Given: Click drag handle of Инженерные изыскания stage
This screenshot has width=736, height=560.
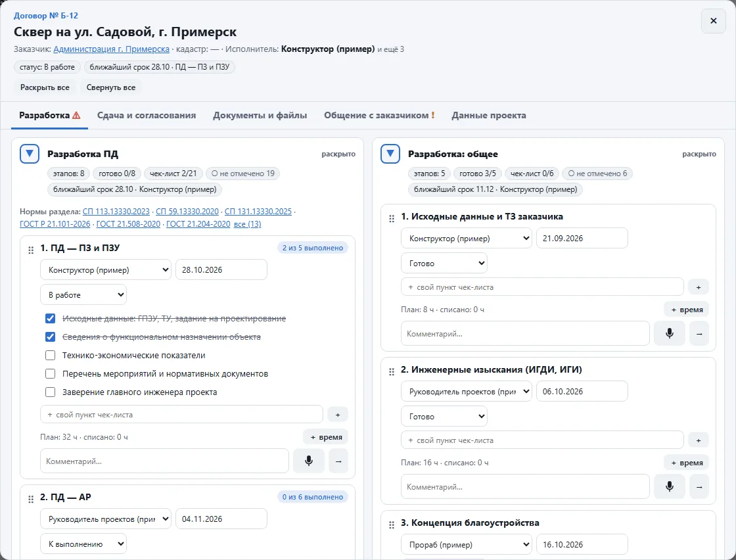Looking at the screenshot, I should tap(392, 371).
